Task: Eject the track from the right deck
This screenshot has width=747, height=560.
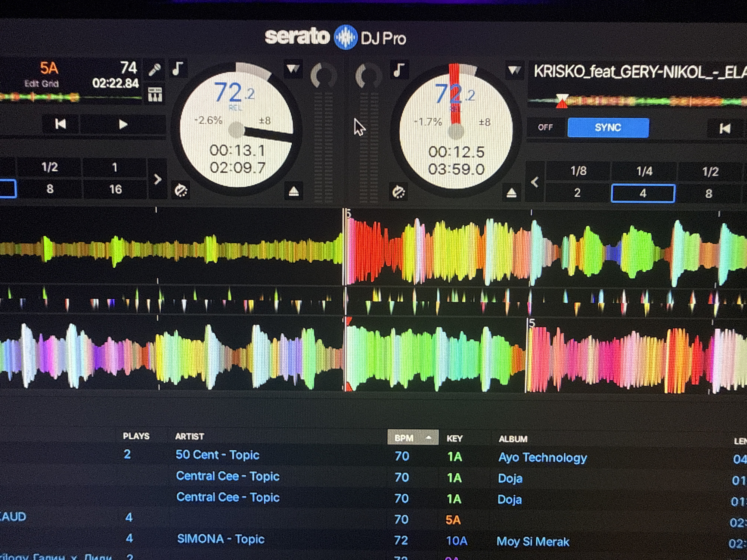Action: 511,193
